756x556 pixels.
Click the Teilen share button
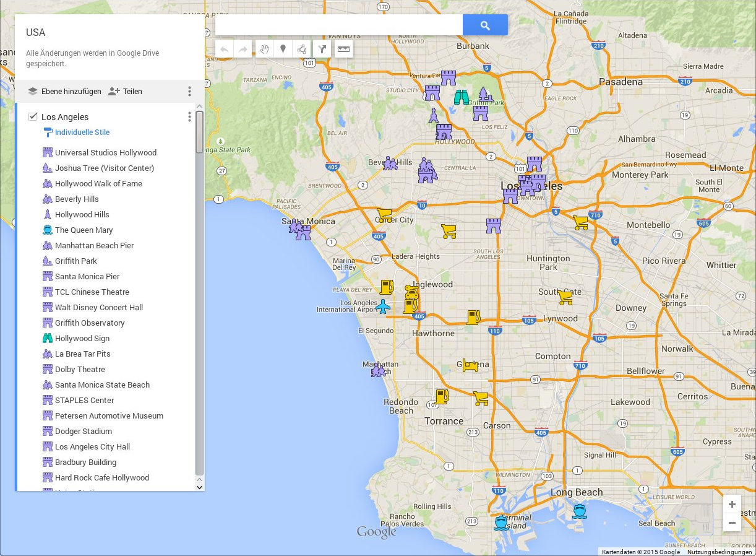pos(125,91)
